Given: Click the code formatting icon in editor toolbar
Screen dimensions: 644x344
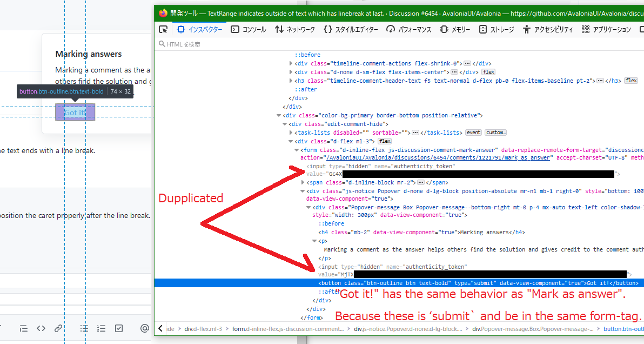Looking at the screenshot, I should click(41, 328).
